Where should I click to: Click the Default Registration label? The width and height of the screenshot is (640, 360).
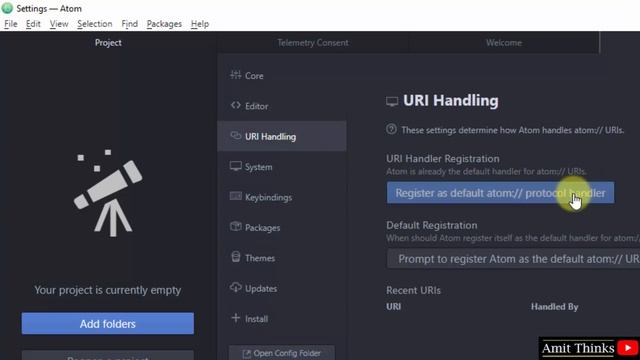click(431, 225)
